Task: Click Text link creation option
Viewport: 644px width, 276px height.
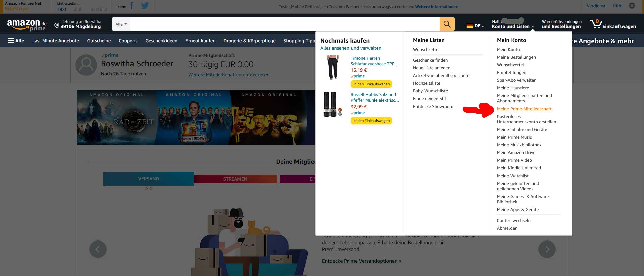Action: 62,9
